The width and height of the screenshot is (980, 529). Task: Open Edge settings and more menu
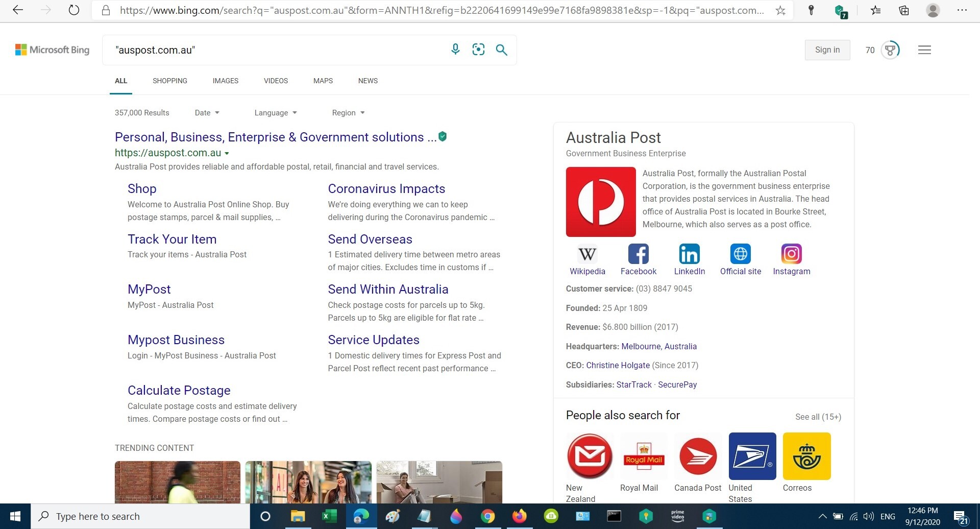pyautogui.click(x=962, y=10)
